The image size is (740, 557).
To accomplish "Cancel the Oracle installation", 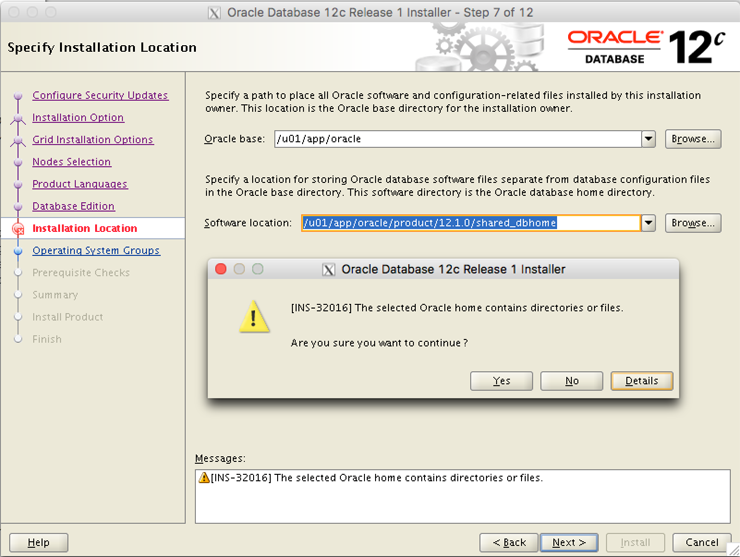I will click(702, 542).
